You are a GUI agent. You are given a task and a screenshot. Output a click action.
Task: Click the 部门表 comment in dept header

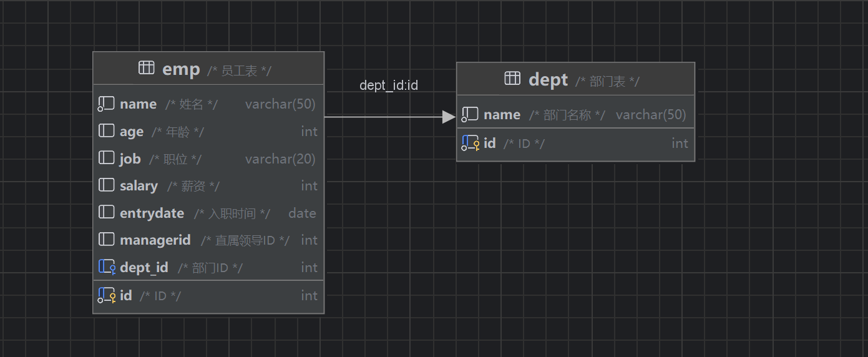[608, 82]
